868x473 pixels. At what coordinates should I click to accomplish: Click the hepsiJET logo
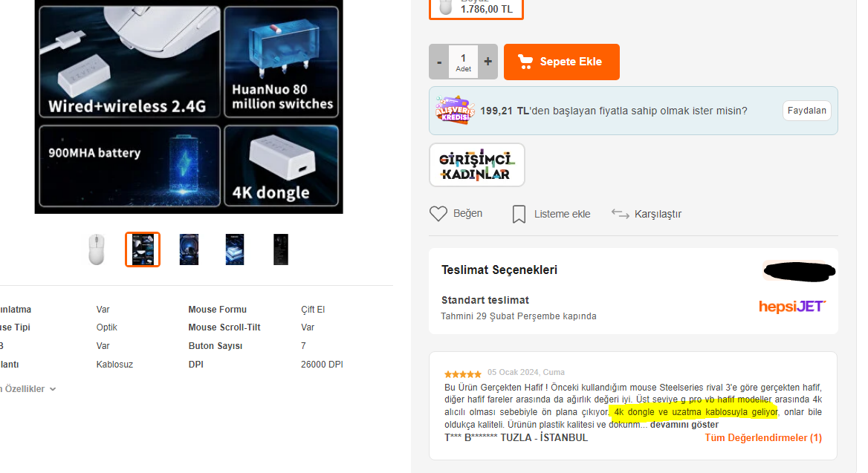[791, 307]
